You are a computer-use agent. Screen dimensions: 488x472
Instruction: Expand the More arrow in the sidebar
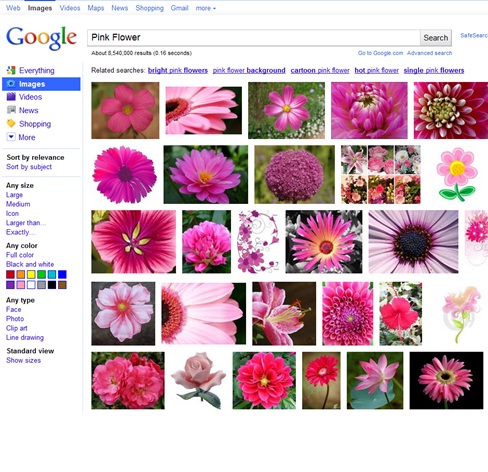(11, 137)
